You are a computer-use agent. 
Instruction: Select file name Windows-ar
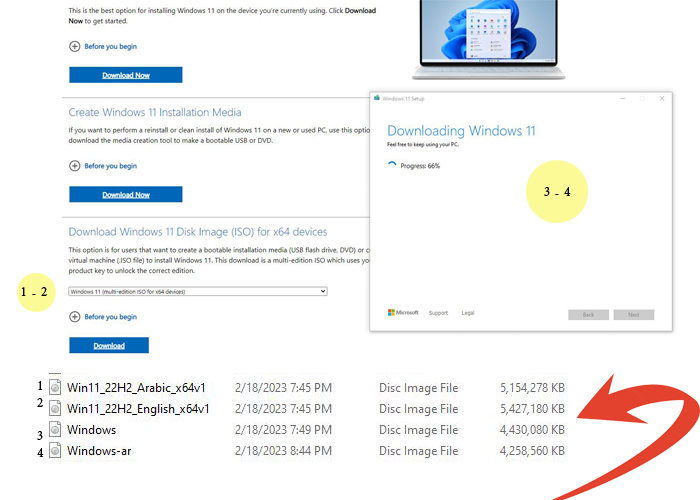99,451
